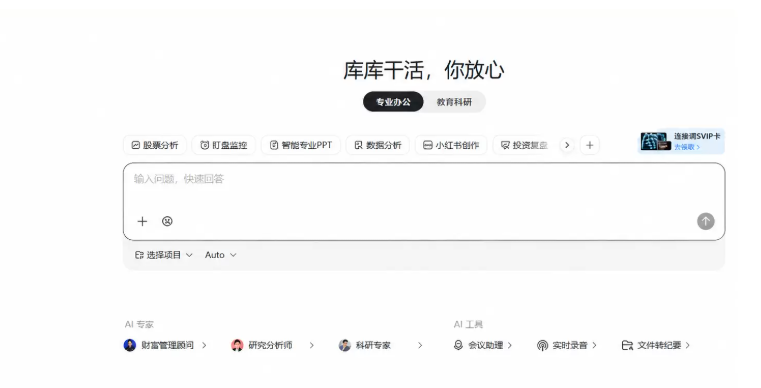Send the message with up arrow button

pos(706,221)
